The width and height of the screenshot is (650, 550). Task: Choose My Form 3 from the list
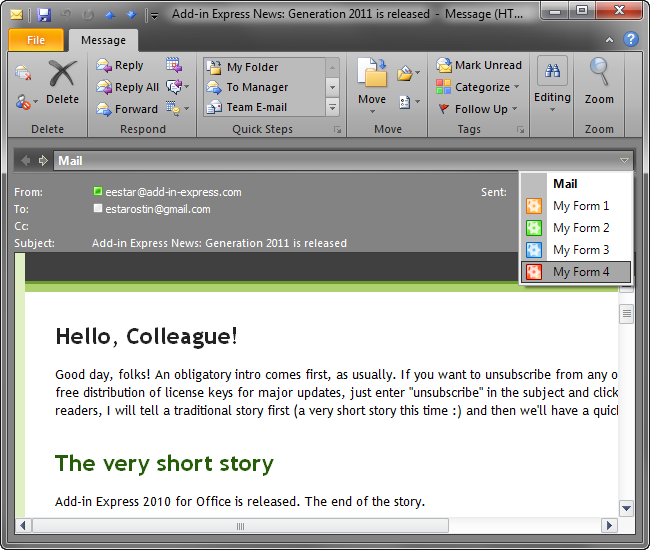(577, 250)
